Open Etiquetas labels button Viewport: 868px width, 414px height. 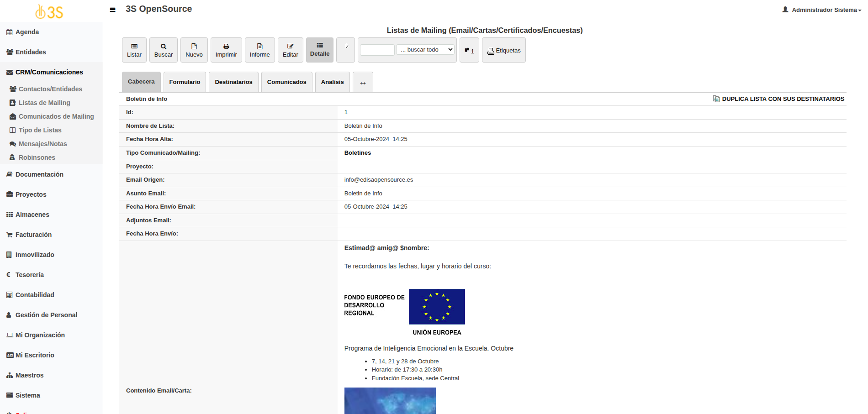(503, 50)
